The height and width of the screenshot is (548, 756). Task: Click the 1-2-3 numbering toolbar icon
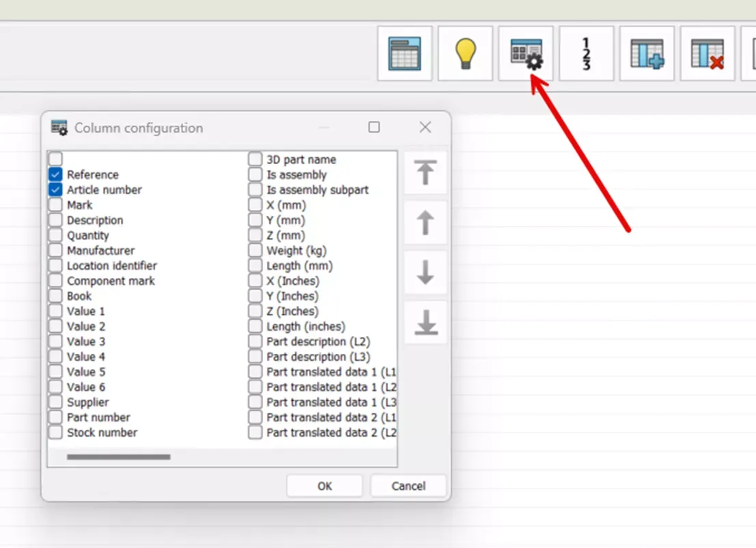pyautogui.click(x=586, y=53)
